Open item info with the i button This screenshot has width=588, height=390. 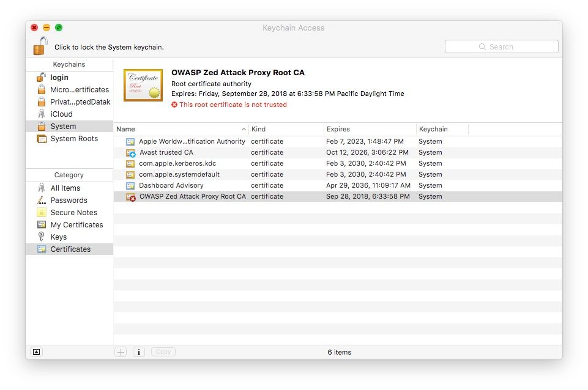coord(139,352)
